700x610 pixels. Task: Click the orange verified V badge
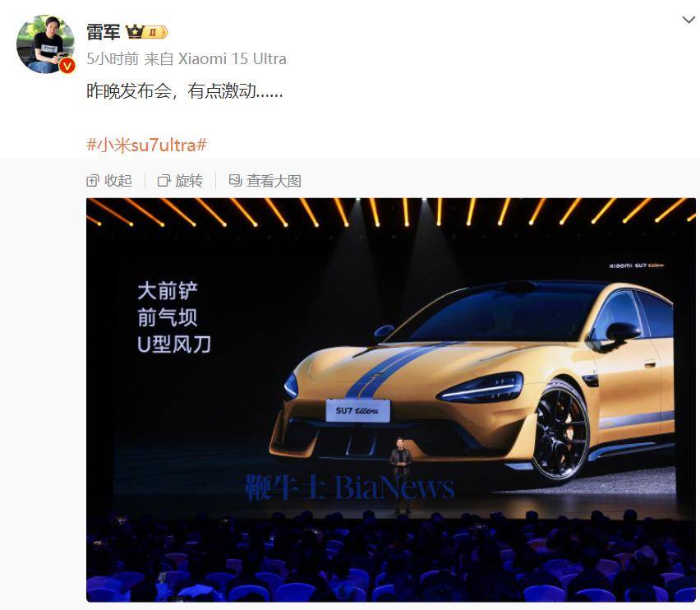67,66
